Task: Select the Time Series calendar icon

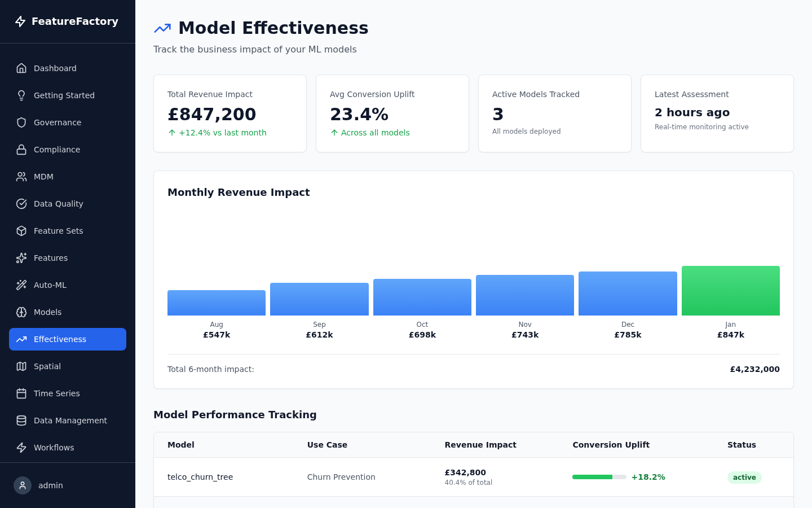Action: tap(21, 393)
